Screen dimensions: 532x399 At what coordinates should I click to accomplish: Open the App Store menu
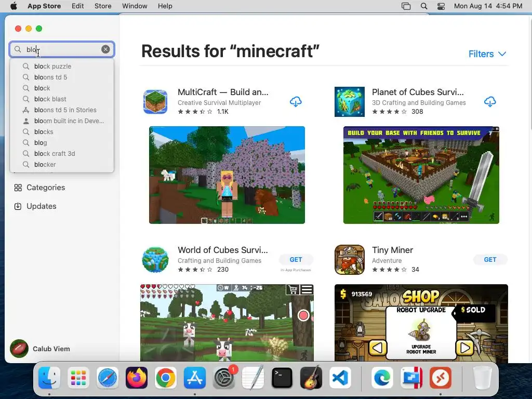tap(44, 6)
